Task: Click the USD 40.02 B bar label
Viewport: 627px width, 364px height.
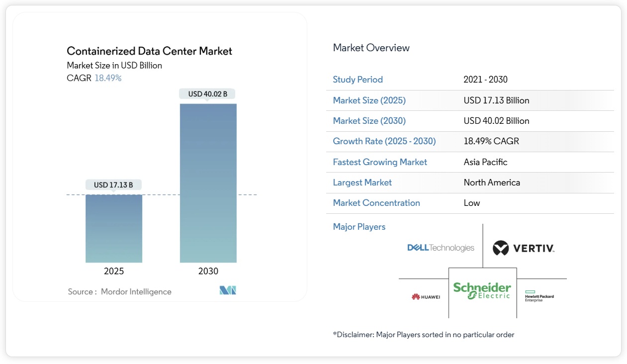Action: (x=207, y=94)
